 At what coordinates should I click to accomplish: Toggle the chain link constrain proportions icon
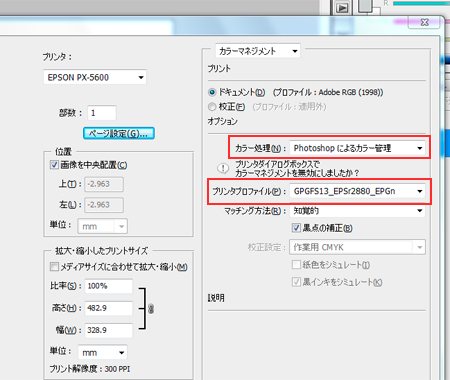(151, 309)
